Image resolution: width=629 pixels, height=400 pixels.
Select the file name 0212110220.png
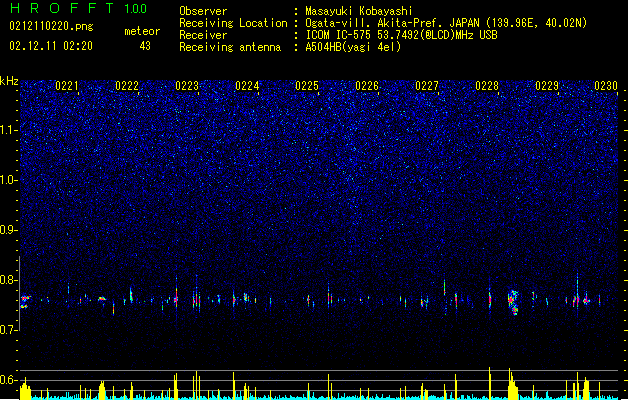pos(51,26)
